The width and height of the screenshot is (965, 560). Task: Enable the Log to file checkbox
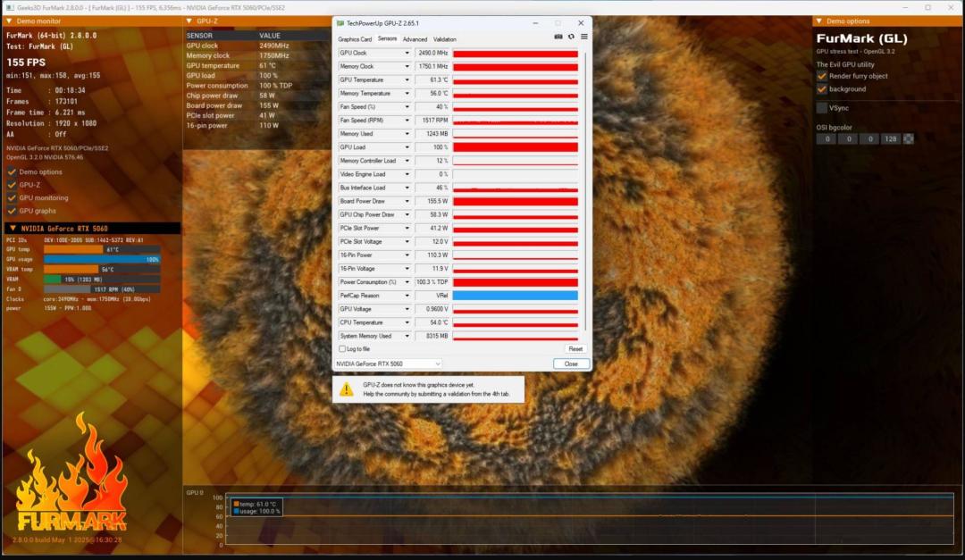click(342, 349)
